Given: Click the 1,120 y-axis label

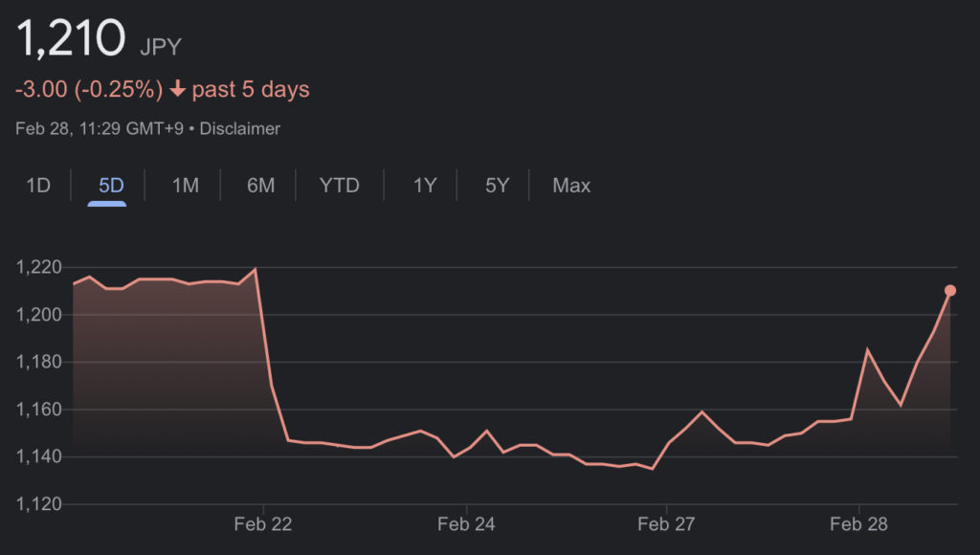Looking at the screenshot, I should tap(38, 504).
